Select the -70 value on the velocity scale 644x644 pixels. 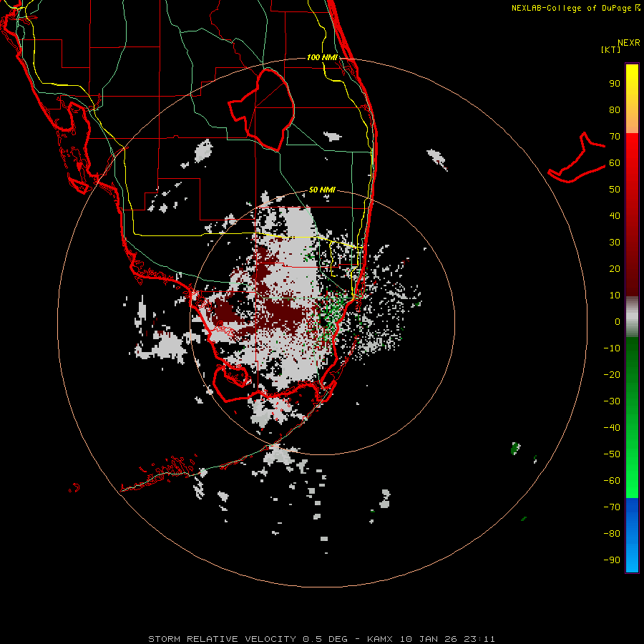pyautogui.click(x=612, y=507)
